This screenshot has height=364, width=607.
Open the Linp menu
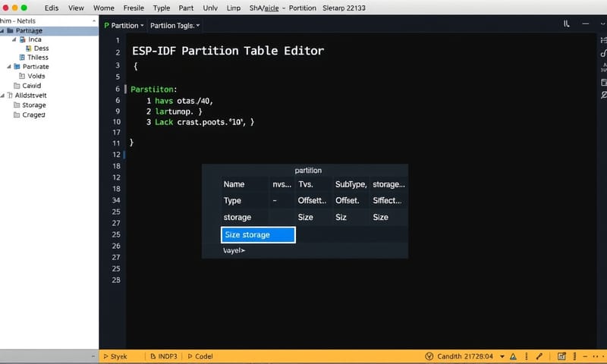coord(234,8)
